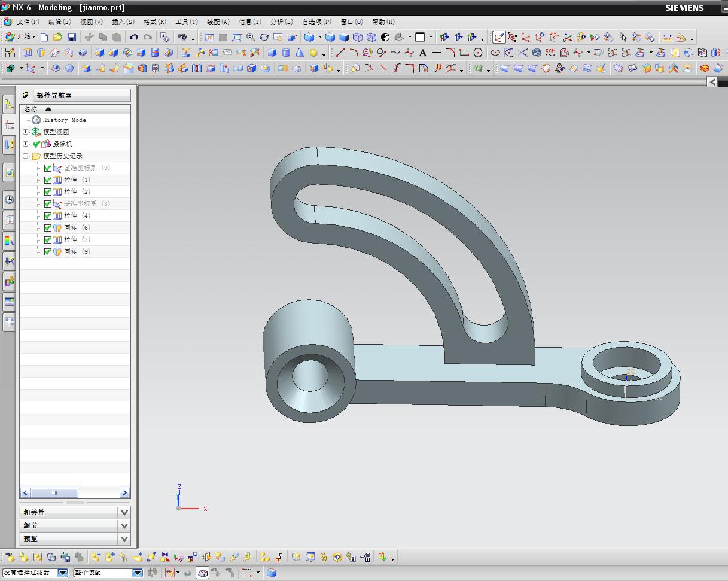Viewport: 728px width, 581px height.
Task: Collapse the 模型历史记录 folder node
Action: [x=26, y=156]
